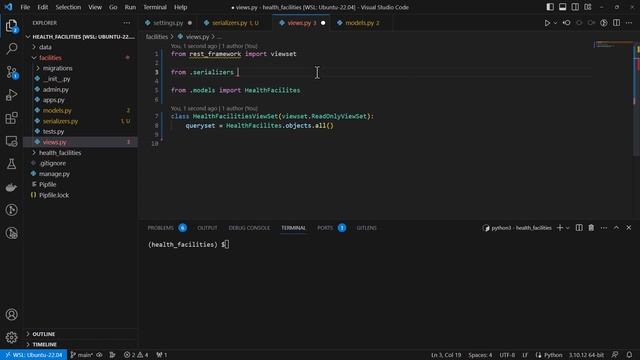Open the Docker view
The width and height of the screenshot is (640, 360).
pyautogui.click(x=11, y=187)
